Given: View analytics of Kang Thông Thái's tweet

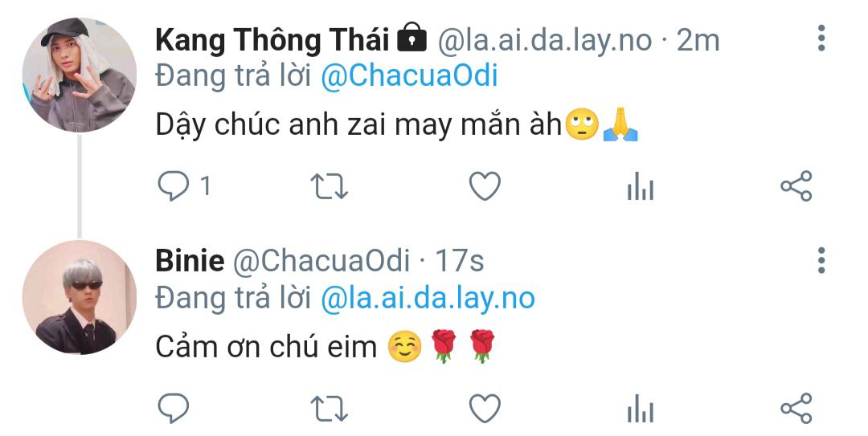Looking at the screenshot, I should coord(641,186).
